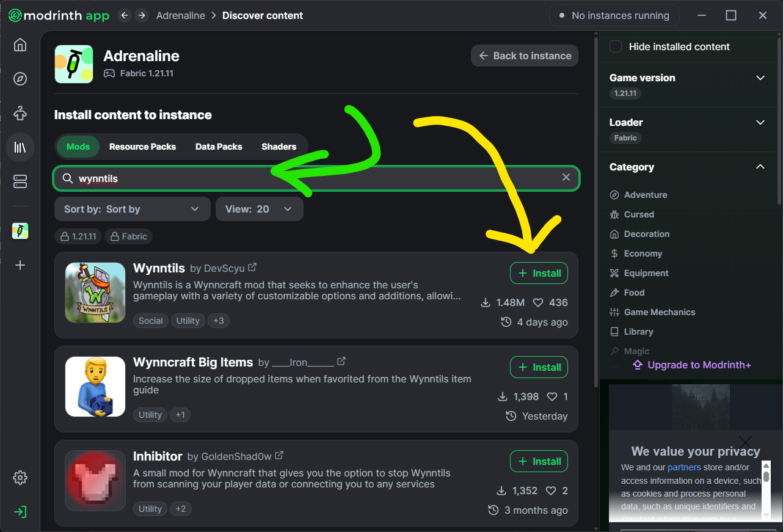Collapse the Category section

point(760,167)
